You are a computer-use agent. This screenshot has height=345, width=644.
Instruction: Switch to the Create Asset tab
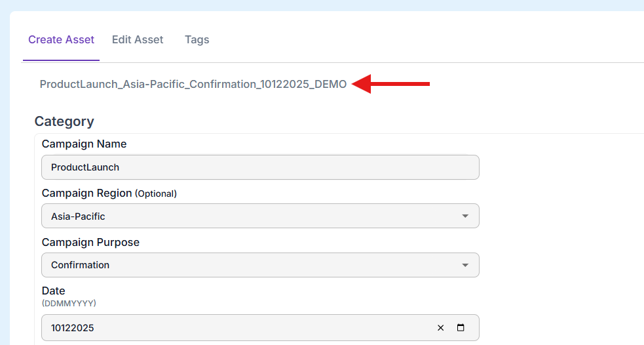(x=61, y=40)
